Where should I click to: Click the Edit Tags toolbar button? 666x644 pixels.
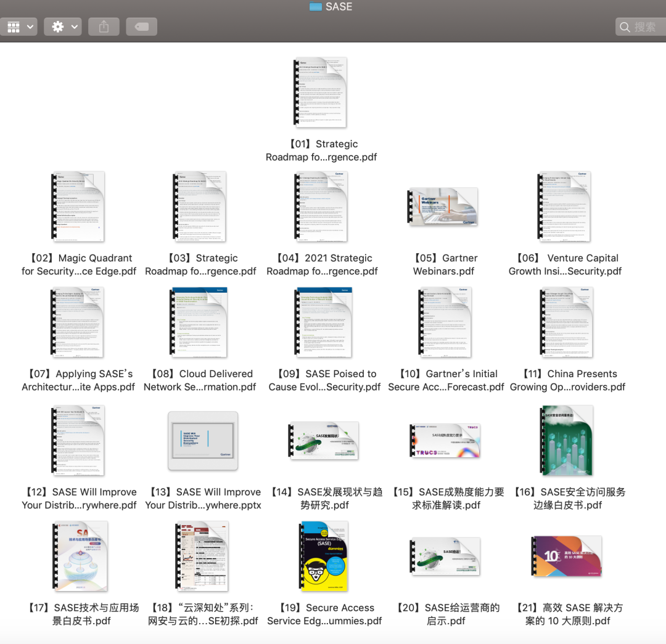141,26
